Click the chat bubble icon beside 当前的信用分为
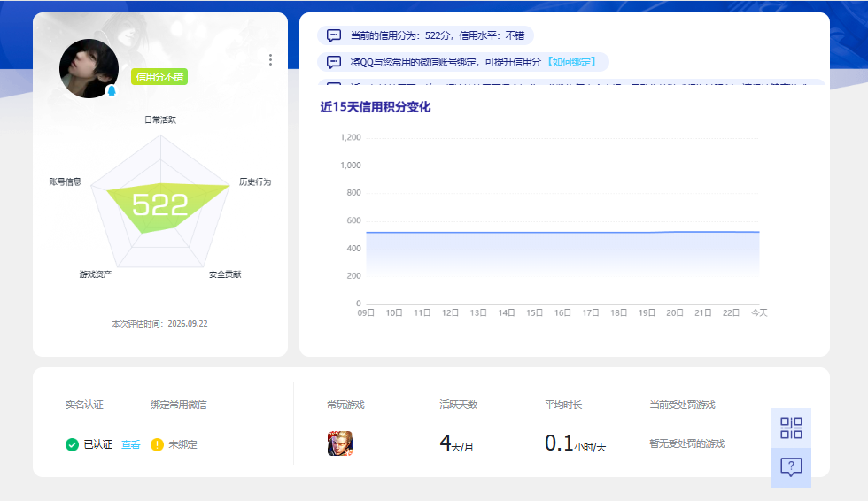Screen dimensions: 868x501 click(334, 35)
